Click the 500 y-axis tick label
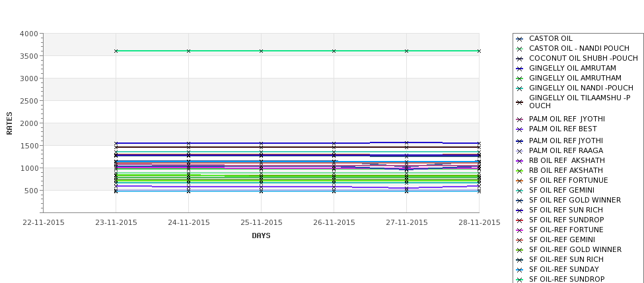Image resolution: width=644 pixels, height=283 pixels. 31,190
